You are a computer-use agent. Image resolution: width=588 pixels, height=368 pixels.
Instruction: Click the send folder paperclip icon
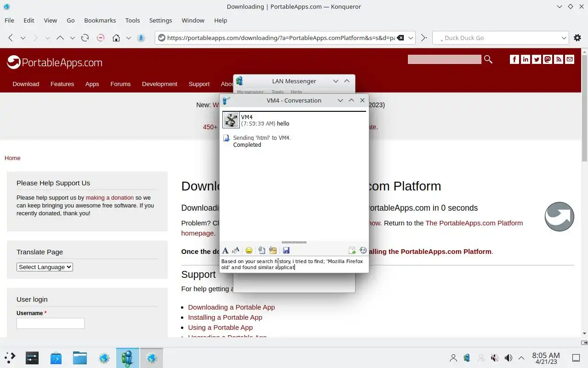(x=273, y=250)
